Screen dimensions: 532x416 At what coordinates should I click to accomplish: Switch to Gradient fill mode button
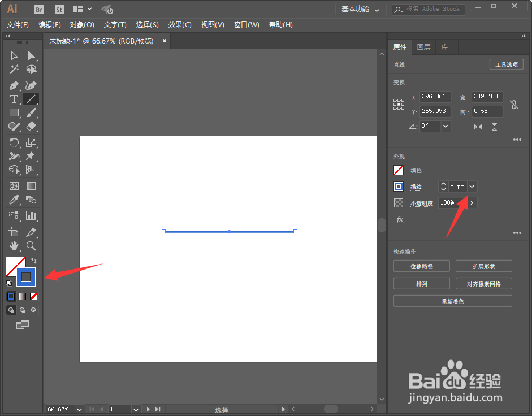tap(23, 297)
